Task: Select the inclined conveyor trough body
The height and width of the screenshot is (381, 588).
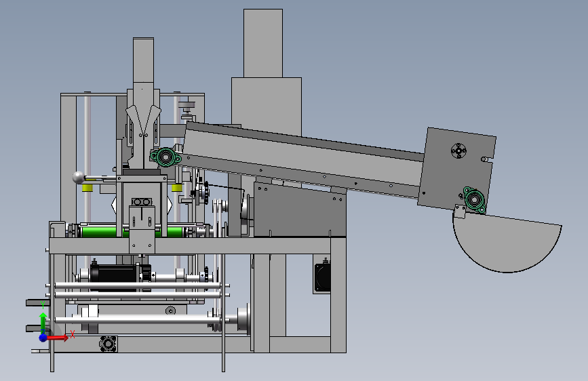Action: pos(304,159)
